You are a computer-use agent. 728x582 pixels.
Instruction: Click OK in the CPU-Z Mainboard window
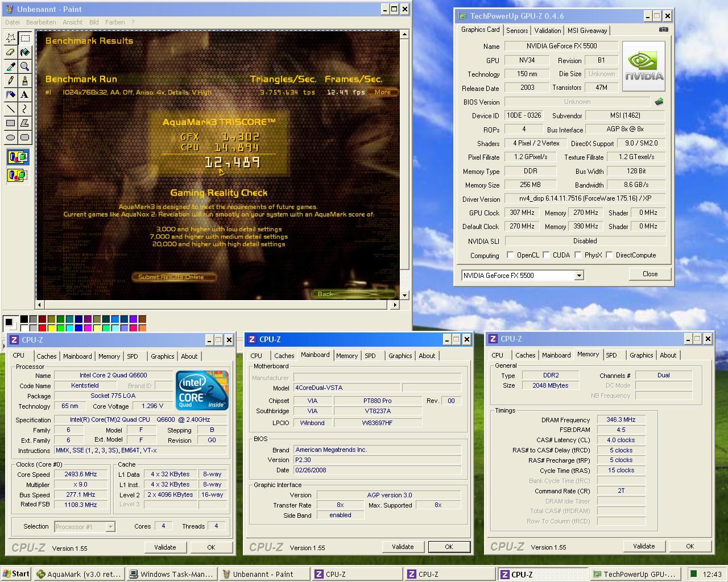coord(449,547)
